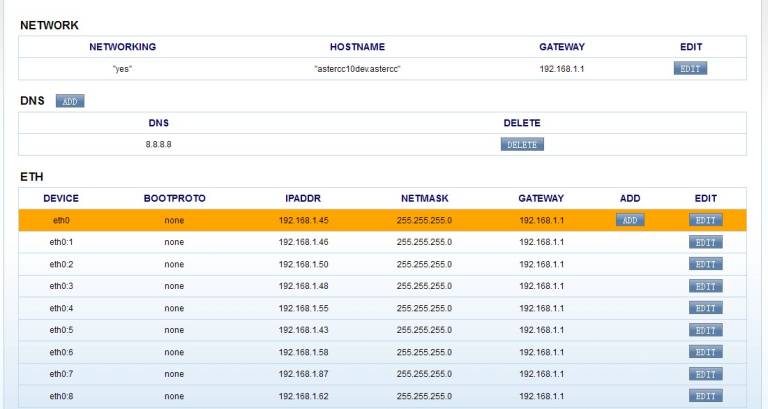Open edit for eth0:2 interface
The image size is (768, 409).
tap(705, 264)
